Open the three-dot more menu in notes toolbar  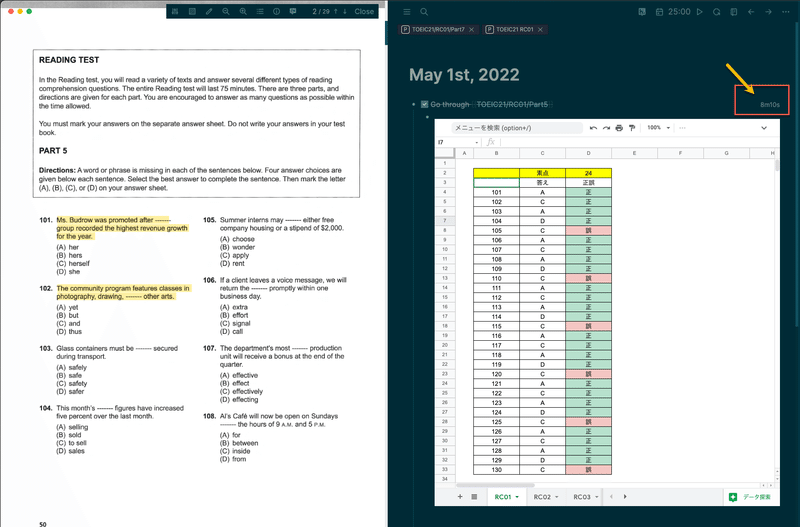tap(786, 12)
